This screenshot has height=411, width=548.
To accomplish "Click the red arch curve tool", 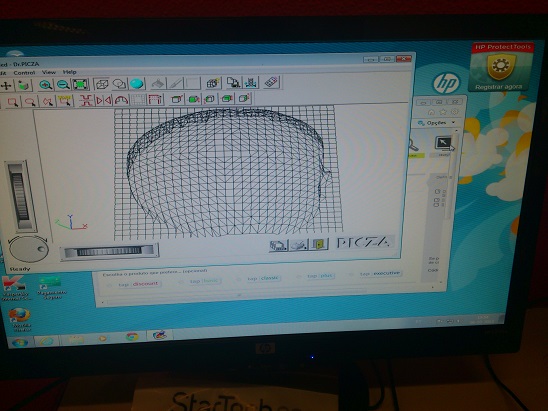I will [x=121, y=100].
